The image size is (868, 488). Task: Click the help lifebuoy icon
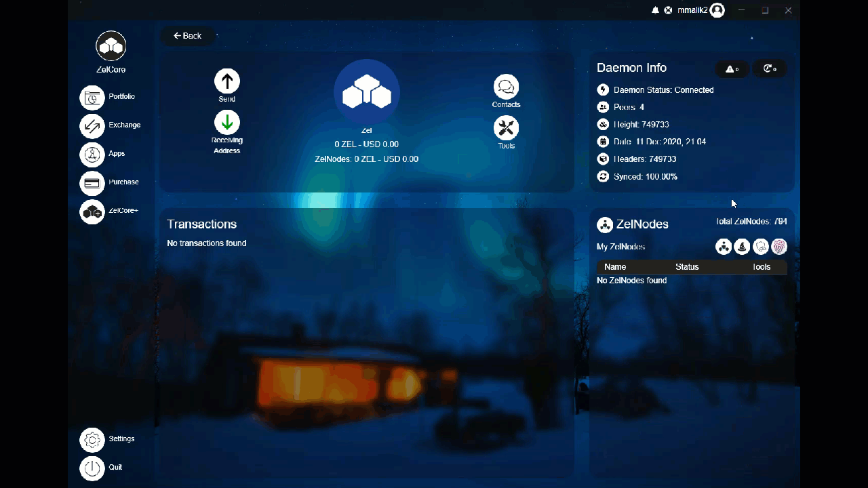point(668,10)
